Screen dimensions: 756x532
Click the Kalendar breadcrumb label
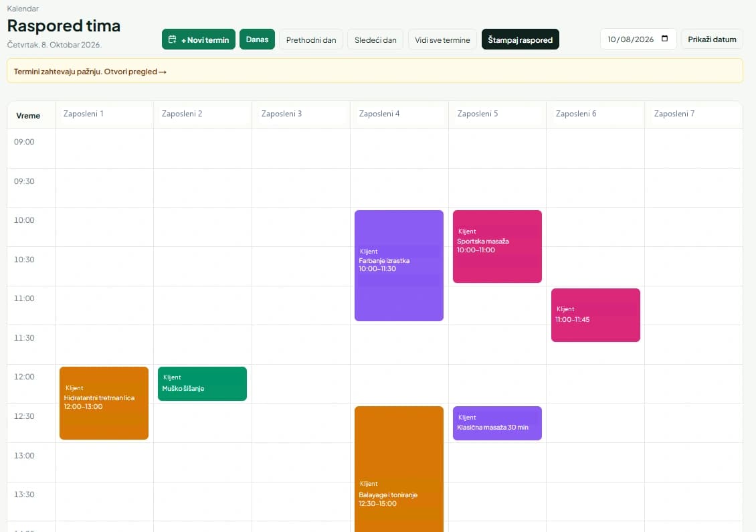pyautogui.click(x=23, y=9)
